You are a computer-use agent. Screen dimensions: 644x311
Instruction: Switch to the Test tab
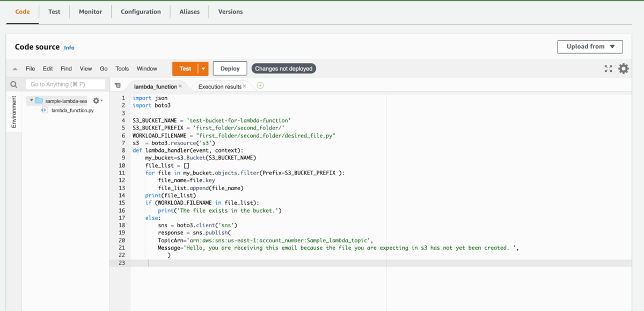(x=54, y=11)
